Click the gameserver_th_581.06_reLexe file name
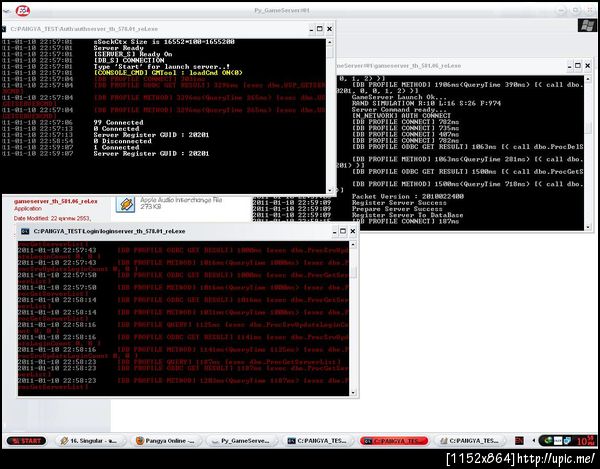Viewport: 600px width, 469px height. pos(55,201)
